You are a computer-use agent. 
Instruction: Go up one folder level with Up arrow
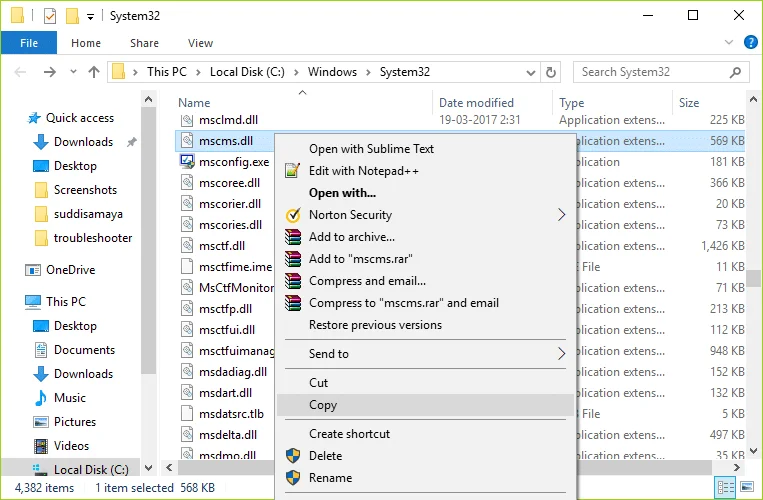[94, 72]
